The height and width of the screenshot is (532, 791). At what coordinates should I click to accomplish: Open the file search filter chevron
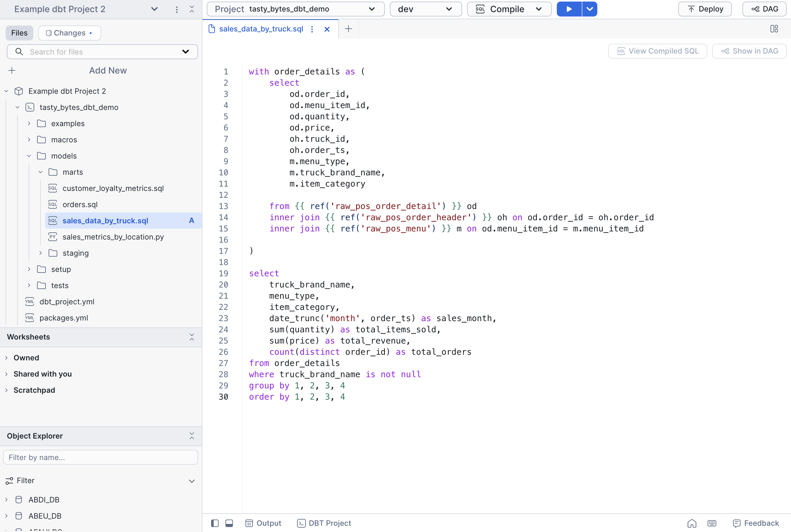coord(186,52)
